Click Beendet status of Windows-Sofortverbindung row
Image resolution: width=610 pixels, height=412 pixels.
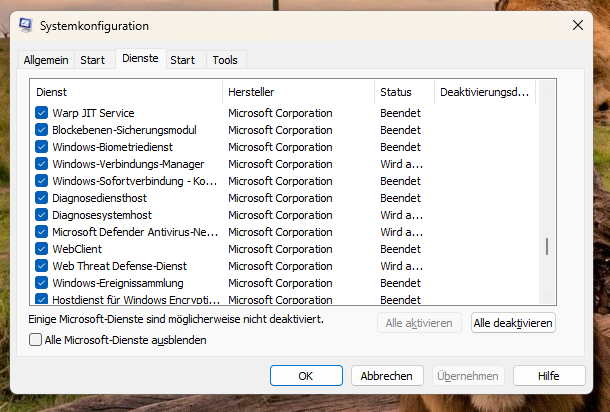click(400, 181)
